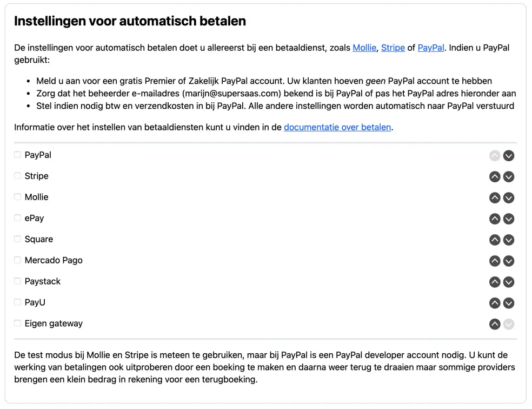Move Square down in the list

[509, 240]
